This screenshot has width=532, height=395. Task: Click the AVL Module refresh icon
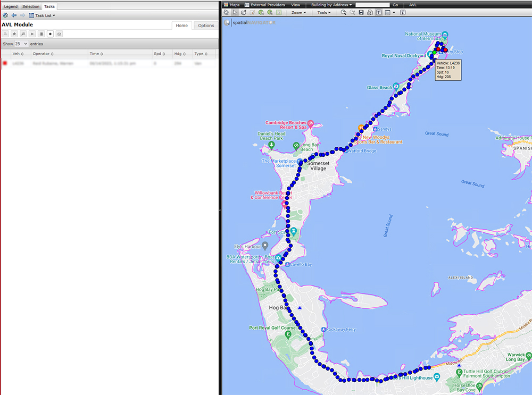point(5,34)
